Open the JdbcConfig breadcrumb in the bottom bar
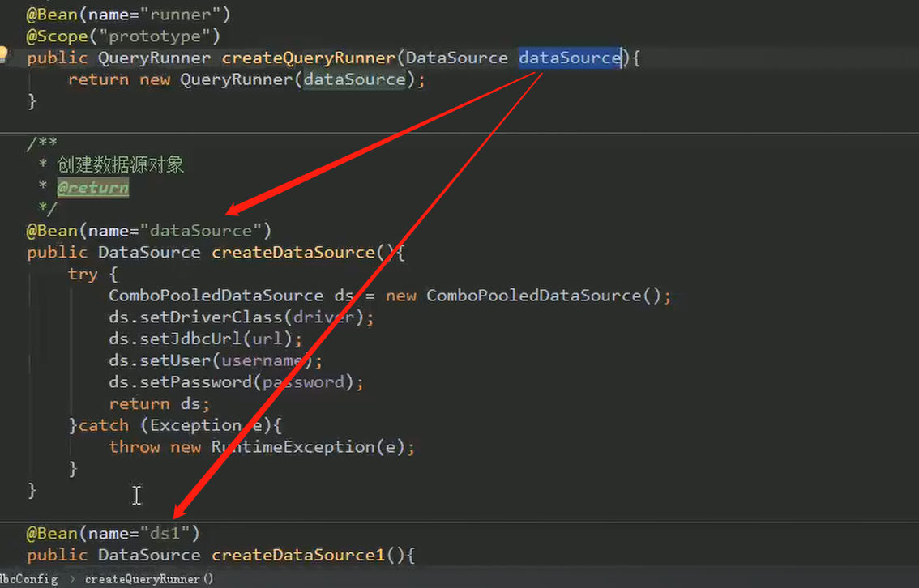 pyautogui.click(x=28, y=579)
